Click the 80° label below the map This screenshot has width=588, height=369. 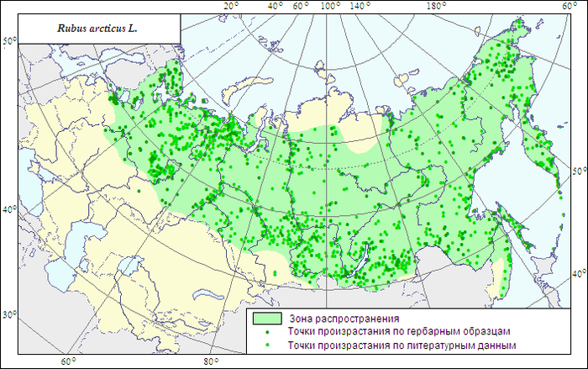211,361
